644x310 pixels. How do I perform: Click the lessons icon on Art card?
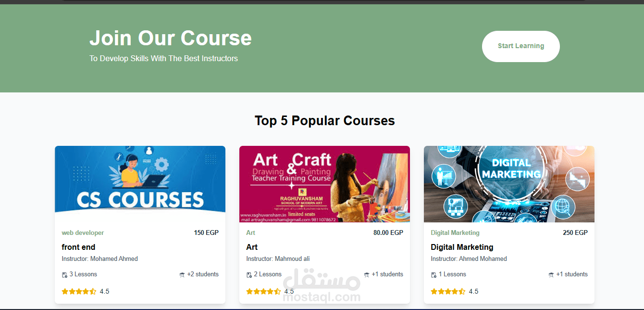pyautogui.click(x=249, y=275)
